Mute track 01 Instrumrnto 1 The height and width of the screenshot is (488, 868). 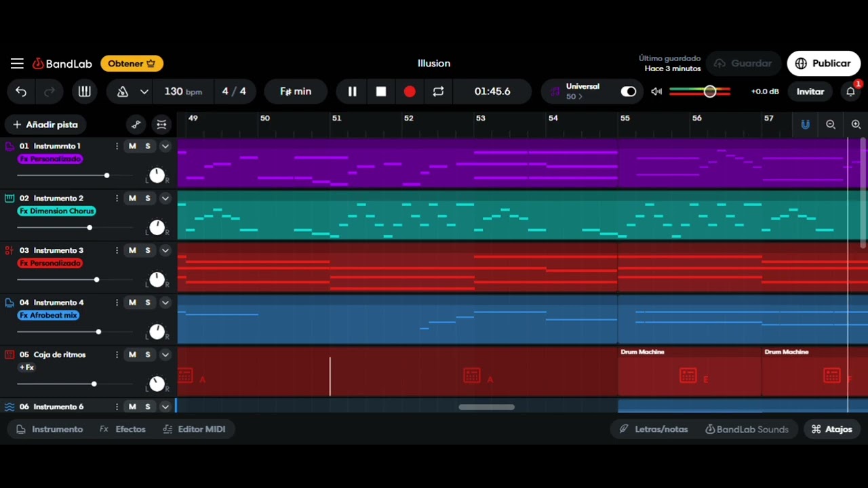point(132,146)
